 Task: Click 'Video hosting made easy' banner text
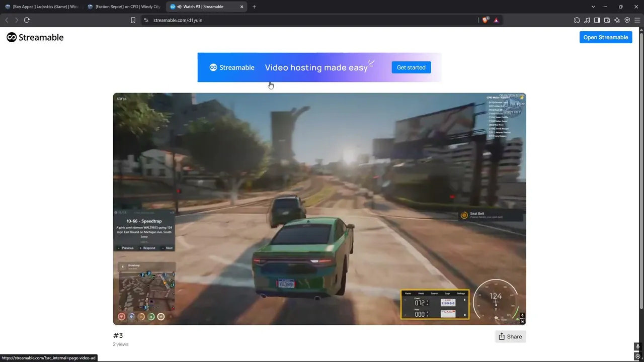[x=316, y=68]
